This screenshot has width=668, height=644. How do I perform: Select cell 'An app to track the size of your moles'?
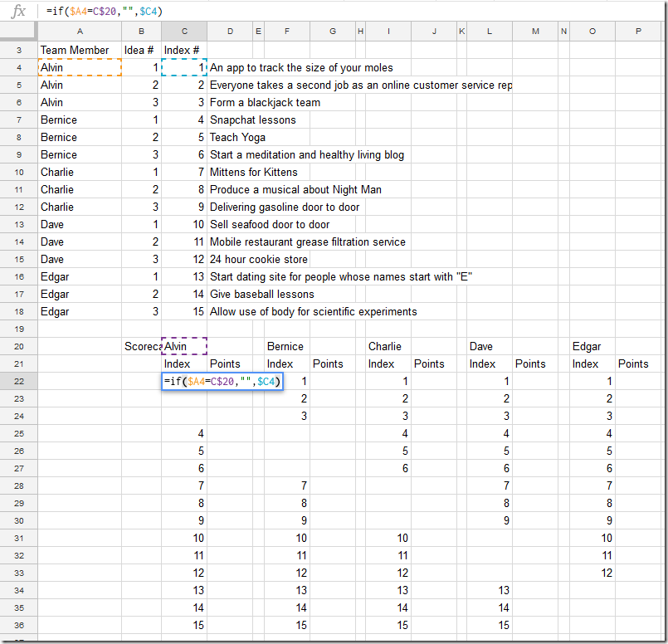pos(301,68)
